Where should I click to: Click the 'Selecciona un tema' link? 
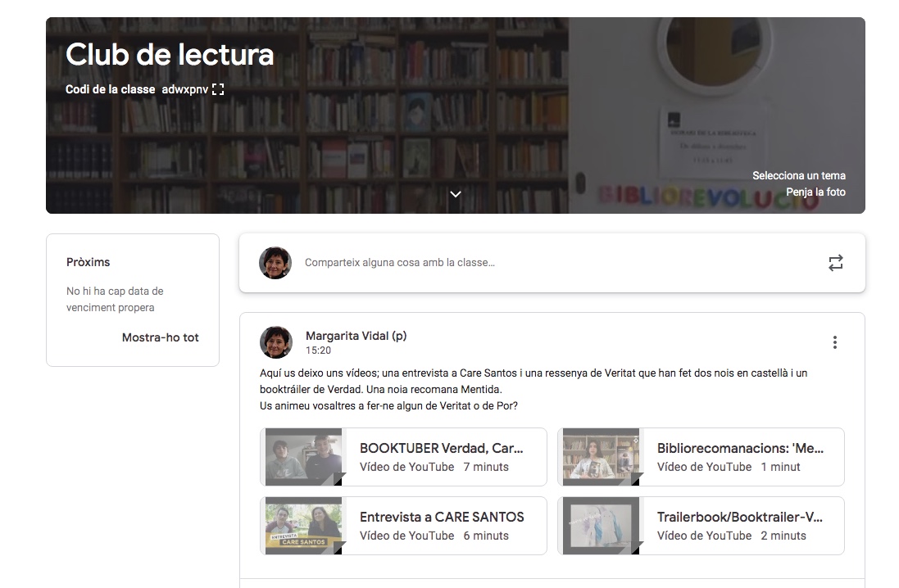pyautogui.click(x=798, y=175)
